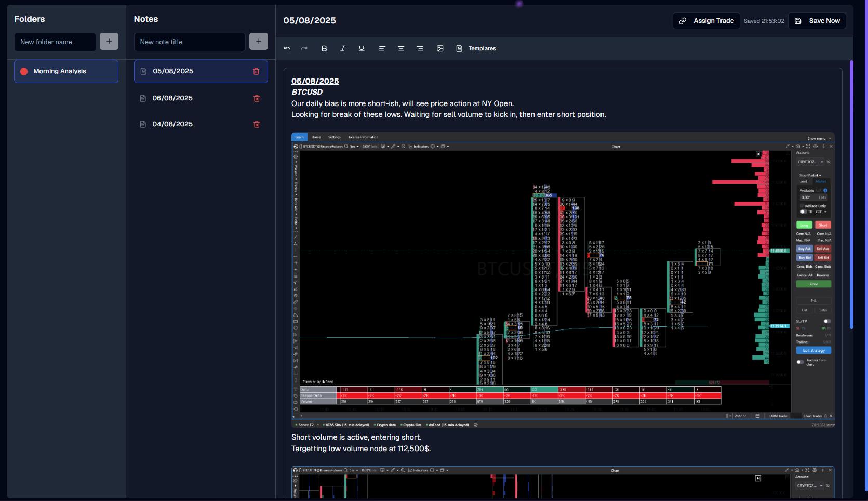The height and width of the screenshot is (501, 868).
Task: Click the New folder name field
Action: click(55, 42)
